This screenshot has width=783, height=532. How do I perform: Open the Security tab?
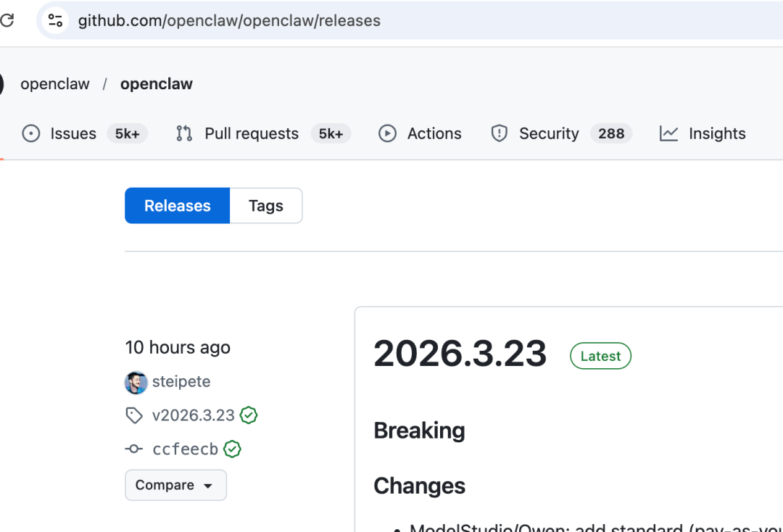(x=561, y=134)
